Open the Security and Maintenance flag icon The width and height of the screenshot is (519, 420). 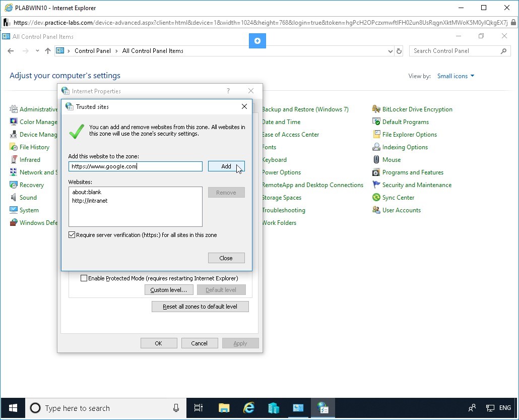[x=376, y=185]
